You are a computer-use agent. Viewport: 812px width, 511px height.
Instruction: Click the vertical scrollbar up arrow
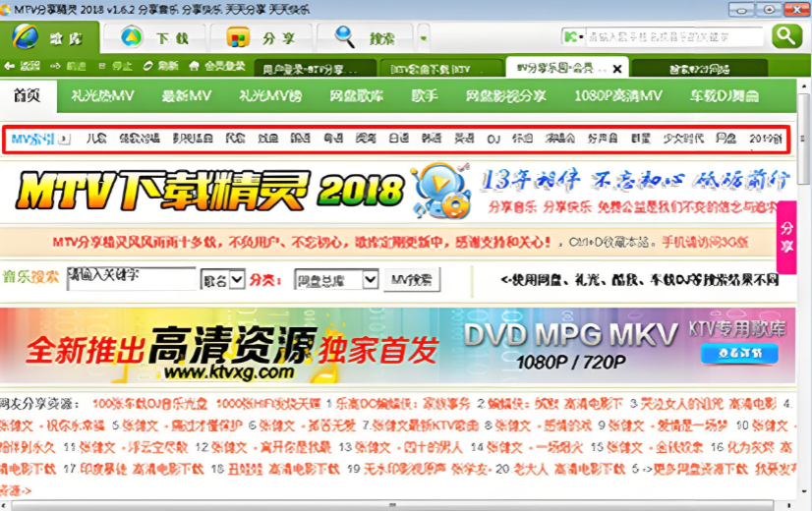tap(804, 85)
